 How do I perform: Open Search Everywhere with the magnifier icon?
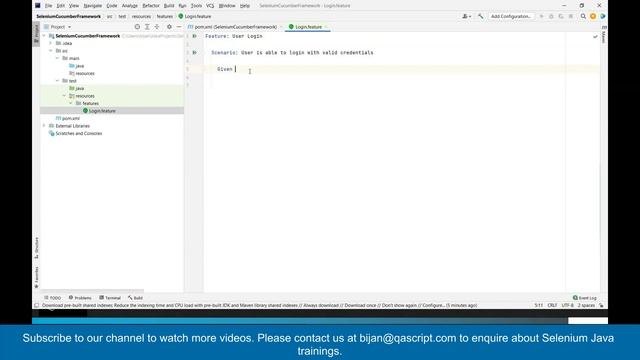point(583,16)
